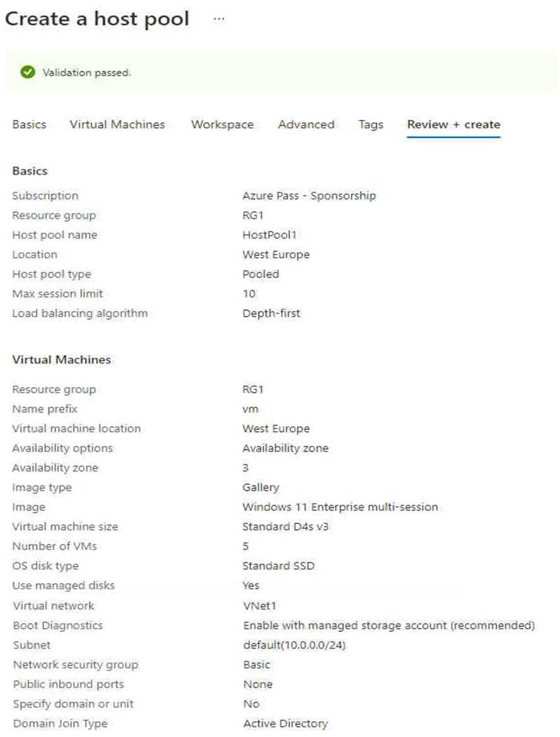This screenshot has height=737, width=560.
Task: Click the VNet1 virtual network value
Action: (260, 606)
